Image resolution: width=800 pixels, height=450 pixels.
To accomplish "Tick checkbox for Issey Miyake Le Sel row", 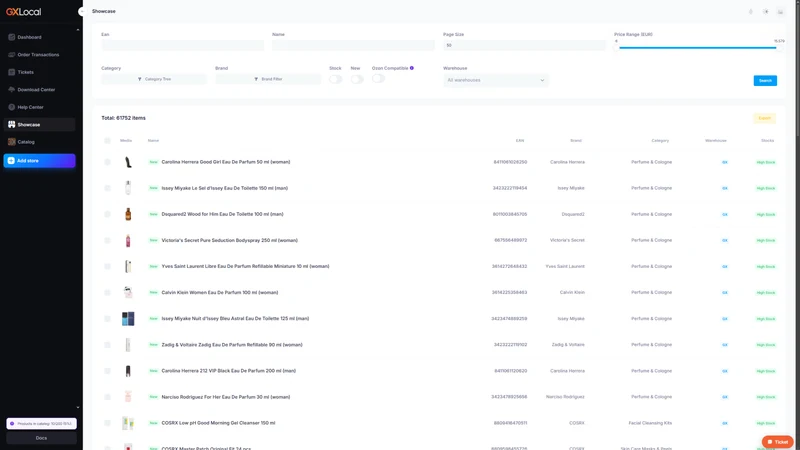I will (107, 188).
